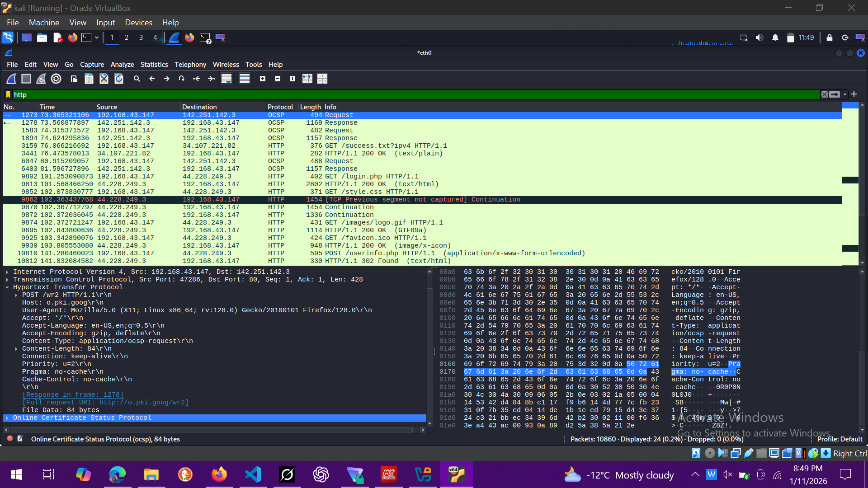Close this capture file icon

(x=104, y=79)
